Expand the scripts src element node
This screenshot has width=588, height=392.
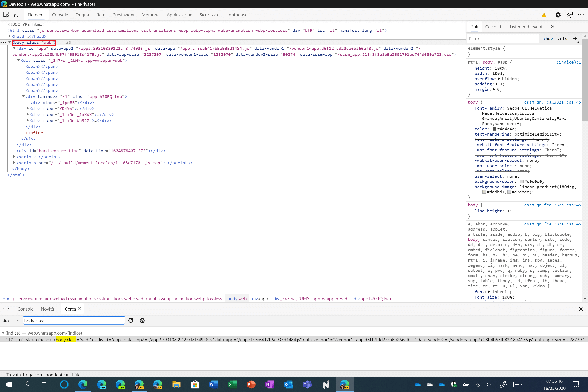(x=14, y=162)
